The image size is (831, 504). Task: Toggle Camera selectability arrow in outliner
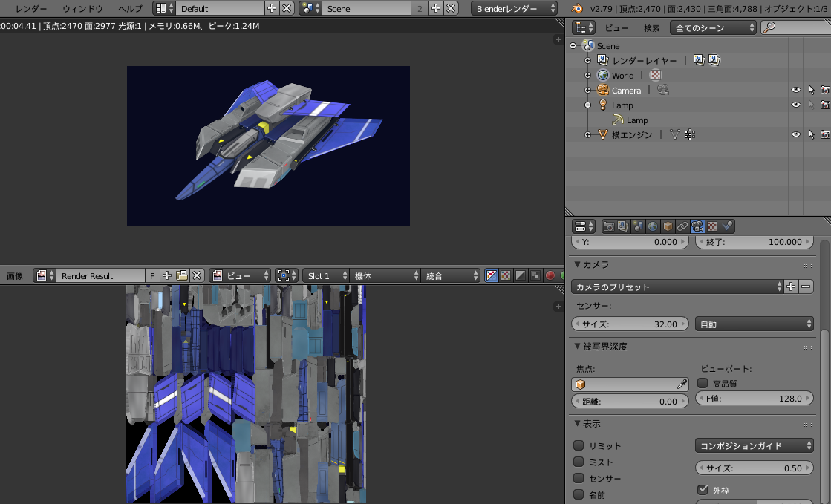point(811,90)
